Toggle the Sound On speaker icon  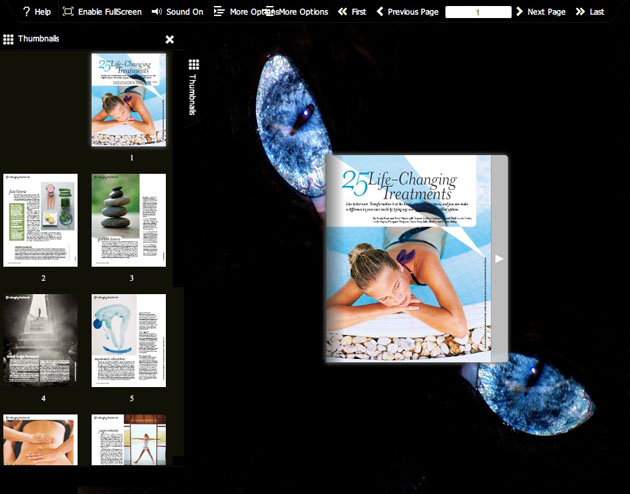[156, 12]
